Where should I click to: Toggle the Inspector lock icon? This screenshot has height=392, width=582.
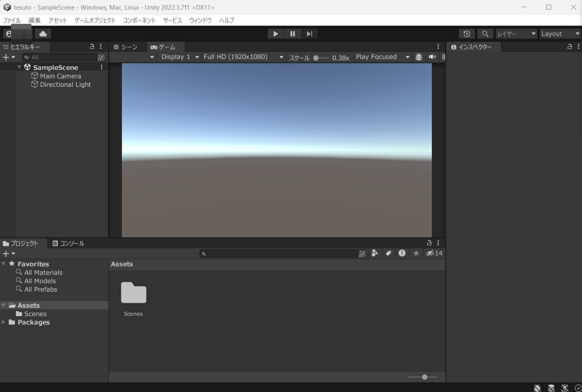(569, 47)
